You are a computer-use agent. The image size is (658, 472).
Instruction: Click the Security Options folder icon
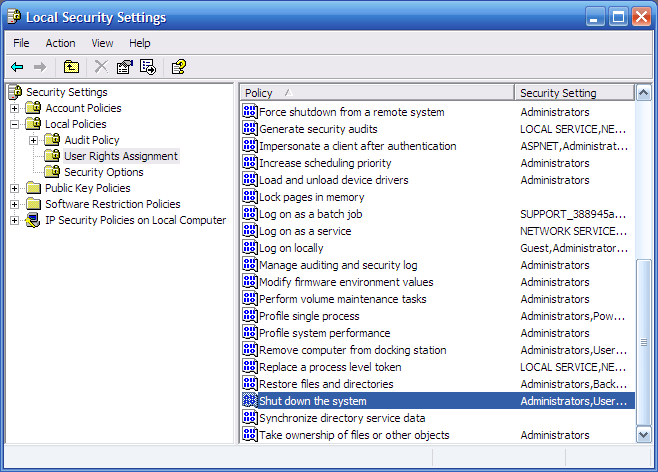coord(53,172)
